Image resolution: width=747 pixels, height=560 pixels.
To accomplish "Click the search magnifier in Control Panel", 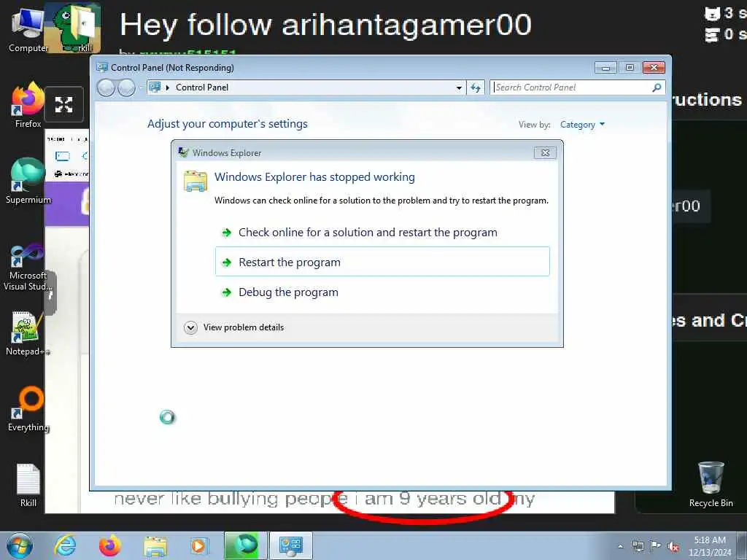I will pos(657,87).
